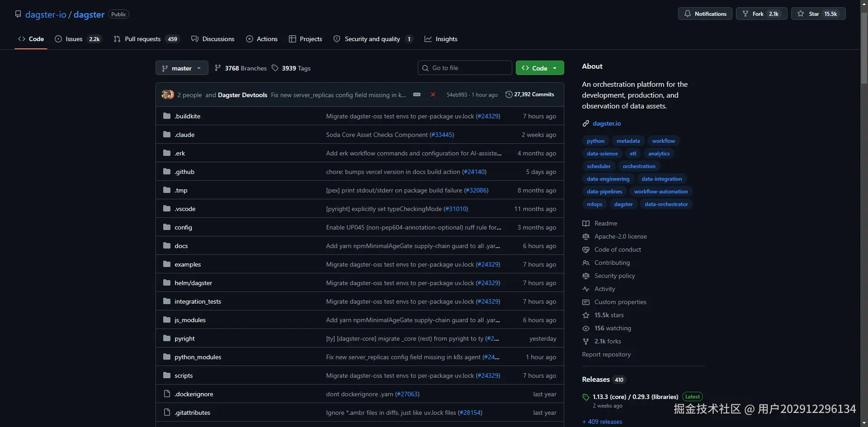Viewport: 868px width, 427px height.
Task: Click the eye icon beside 156 watching
Action: (x=586, y=328)
